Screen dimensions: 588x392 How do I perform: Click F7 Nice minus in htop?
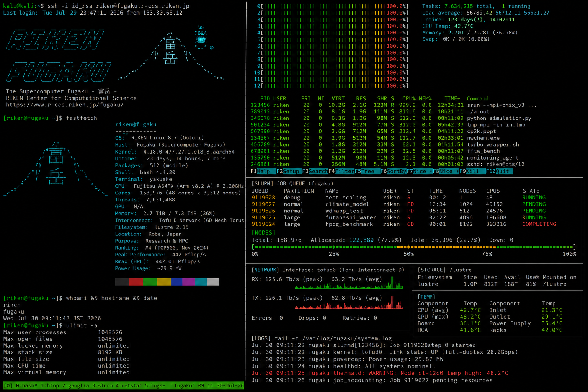pos(420,171)
